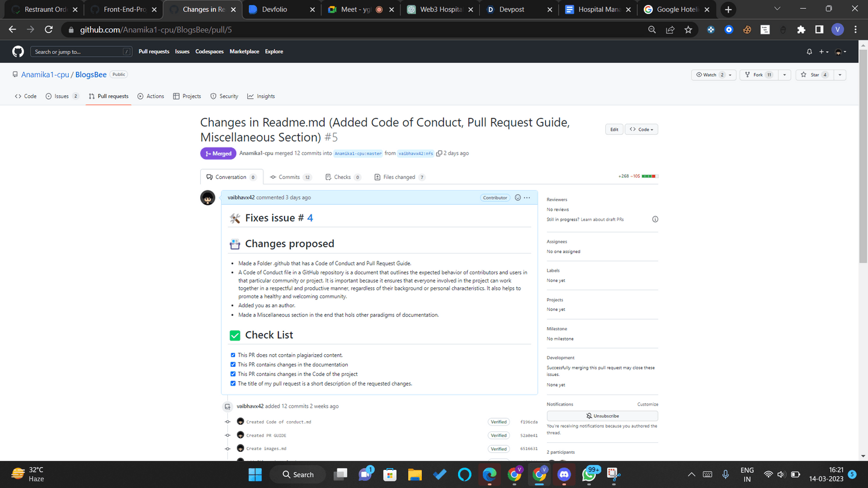Switch to the Commits tab of the PR

click(291, 177)
